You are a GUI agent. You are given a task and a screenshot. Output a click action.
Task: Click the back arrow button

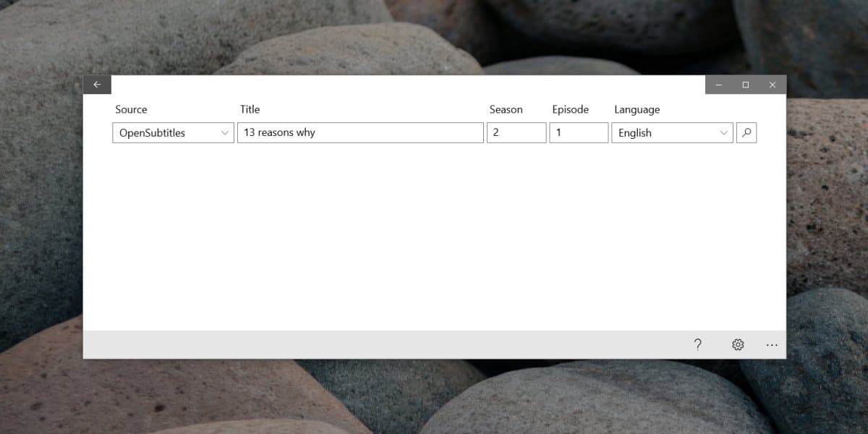[97, 85]
